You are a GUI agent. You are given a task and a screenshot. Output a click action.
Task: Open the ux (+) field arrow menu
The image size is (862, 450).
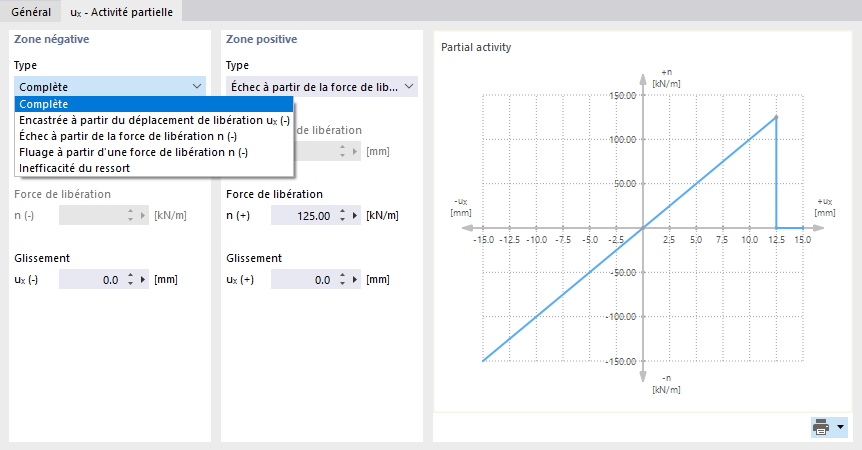coord(355,279)
